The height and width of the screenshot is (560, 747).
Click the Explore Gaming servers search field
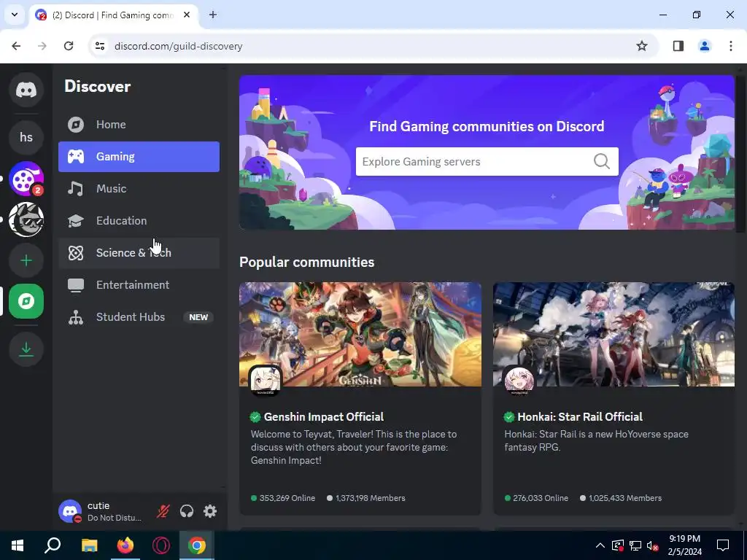487,161
